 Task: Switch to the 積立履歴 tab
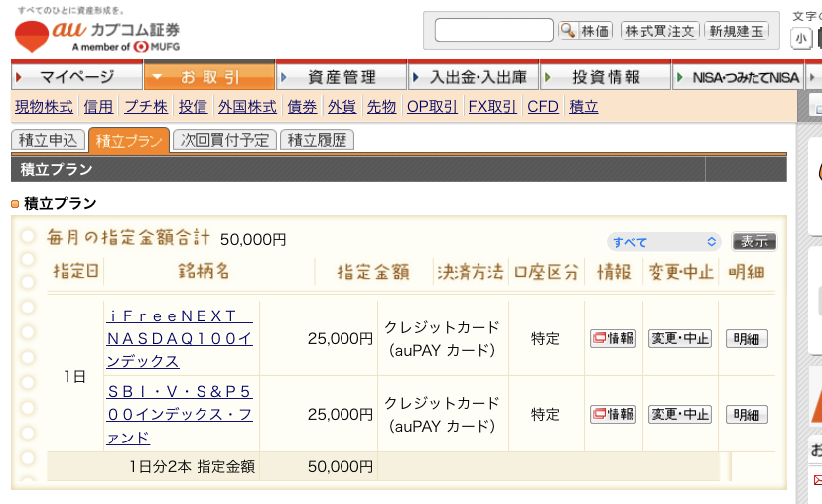[x=317, y=140]
